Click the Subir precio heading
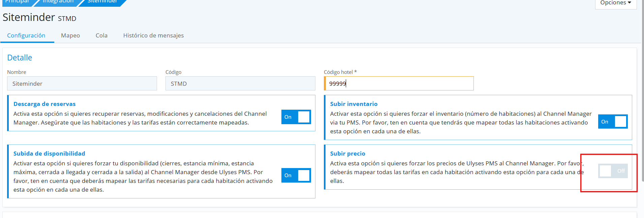The image size is (644, 218). click(x=347, y=154)
